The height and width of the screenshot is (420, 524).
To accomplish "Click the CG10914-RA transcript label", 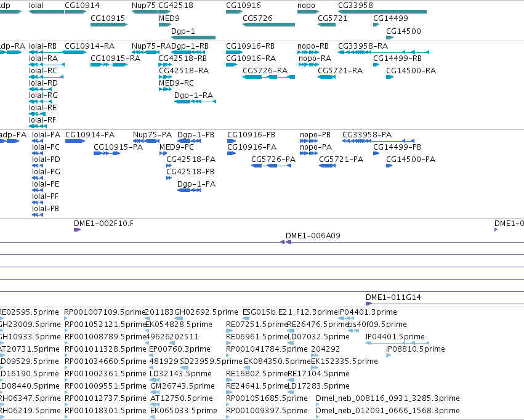I will pos(89,46).
